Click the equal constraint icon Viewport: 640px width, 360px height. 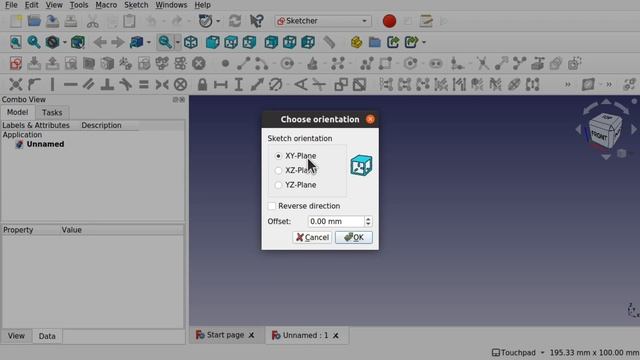143,84
